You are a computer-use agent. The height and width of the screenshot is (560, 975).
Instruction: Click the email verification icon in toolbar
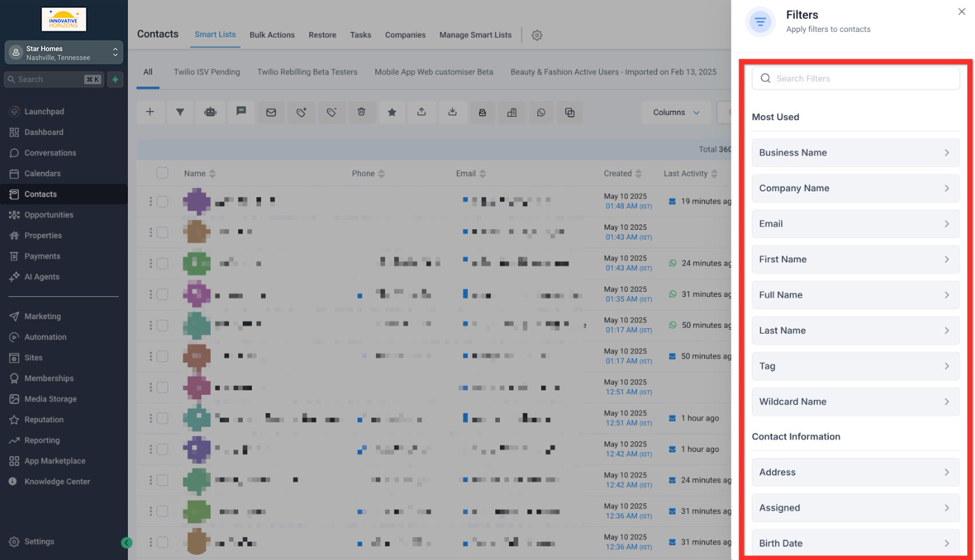tap(482, 112)
